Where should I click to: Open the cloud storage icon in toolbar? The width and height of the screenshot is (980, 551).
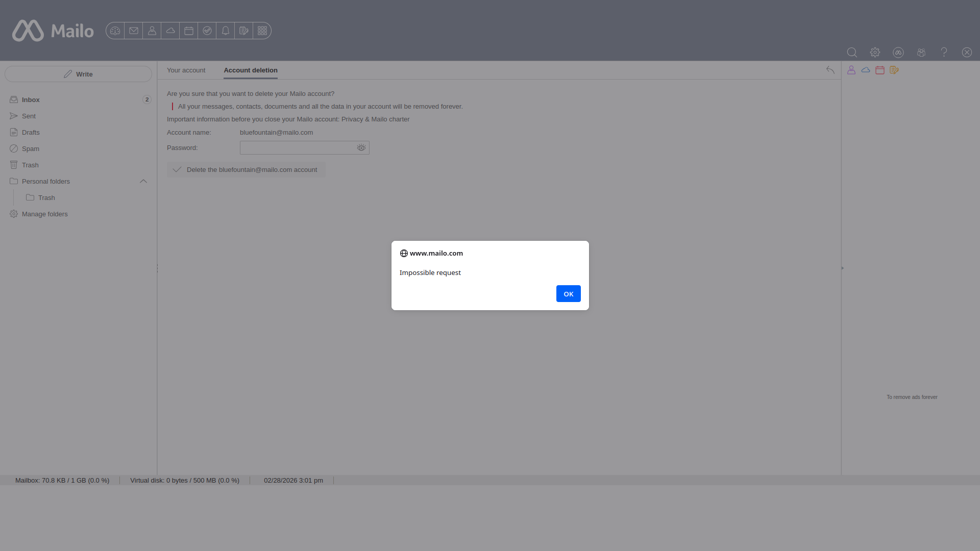click(170, 31)
